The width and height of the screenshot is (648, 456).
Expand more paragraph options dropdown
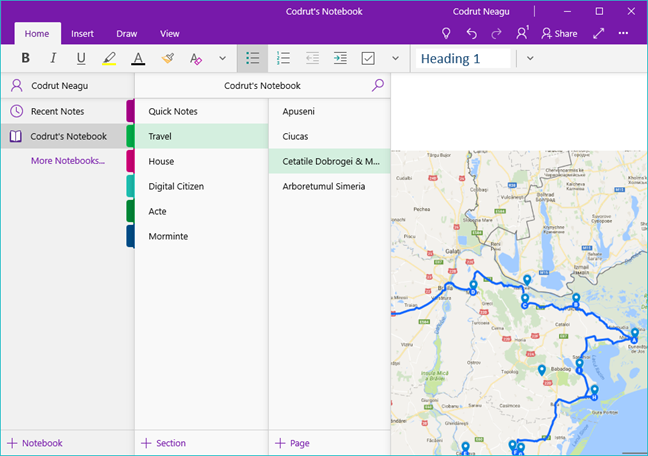395,58
